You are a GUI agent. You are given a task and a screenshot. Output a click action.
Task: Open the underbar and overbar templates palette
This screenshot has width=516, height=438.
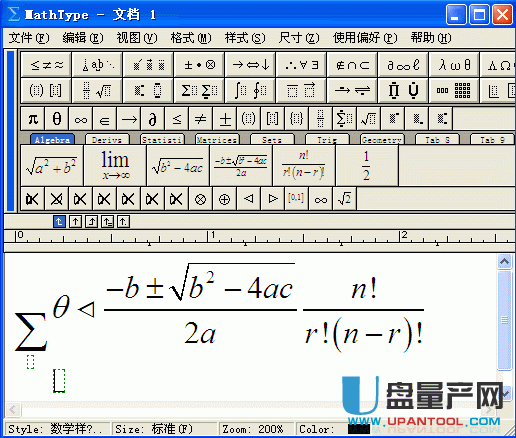click(301, 90)
